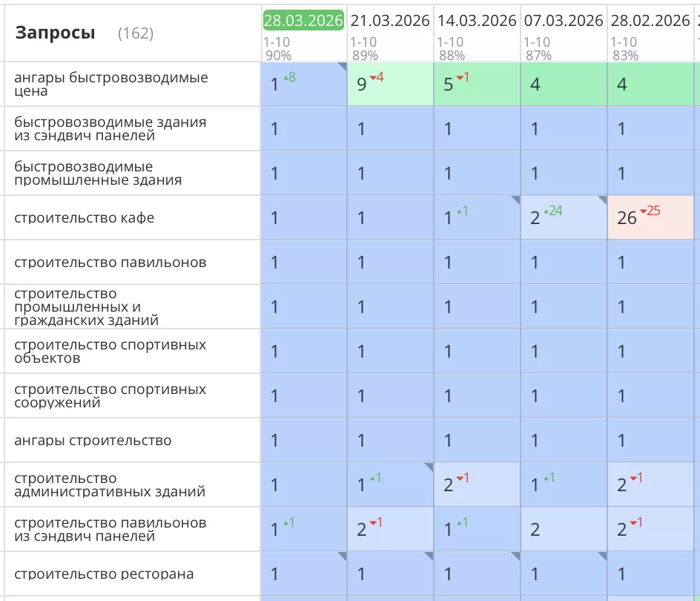Select the query 'строительство павильонов'
700x601 pixels.
pyautogui.click(x=110, y=263)
